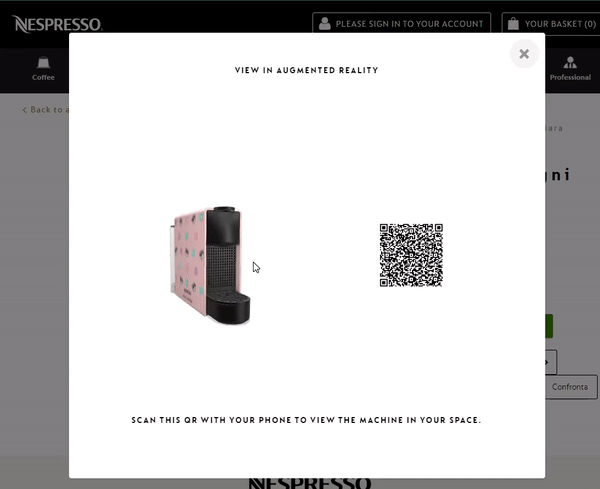
Task: Click the 'View in Augmented Reality' heading
Action: pyautogui.click(x=306, y=71)
